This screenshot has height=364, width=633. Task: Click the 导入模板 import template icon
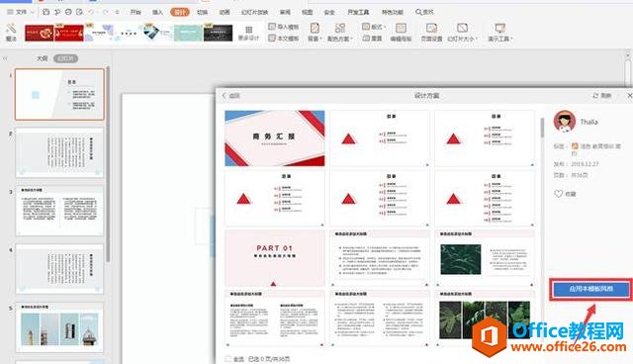[272, 27]
